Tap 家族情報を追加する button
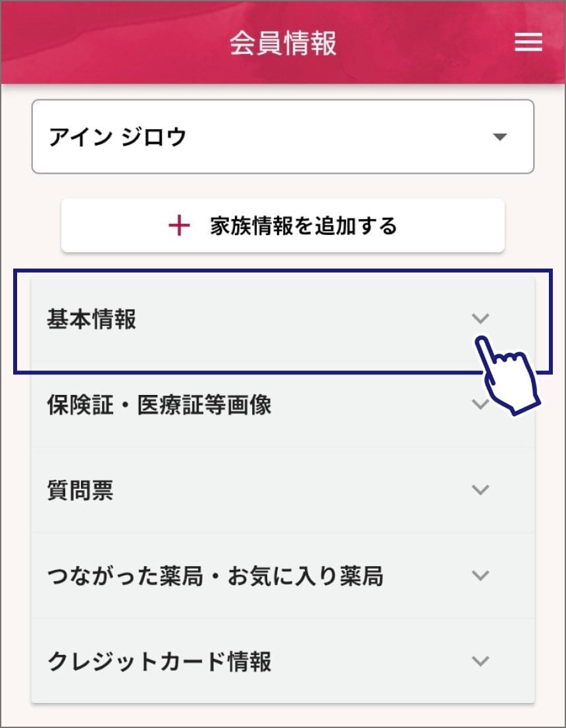The height and width of the screenshot is (728, 566). coord(283,226)
